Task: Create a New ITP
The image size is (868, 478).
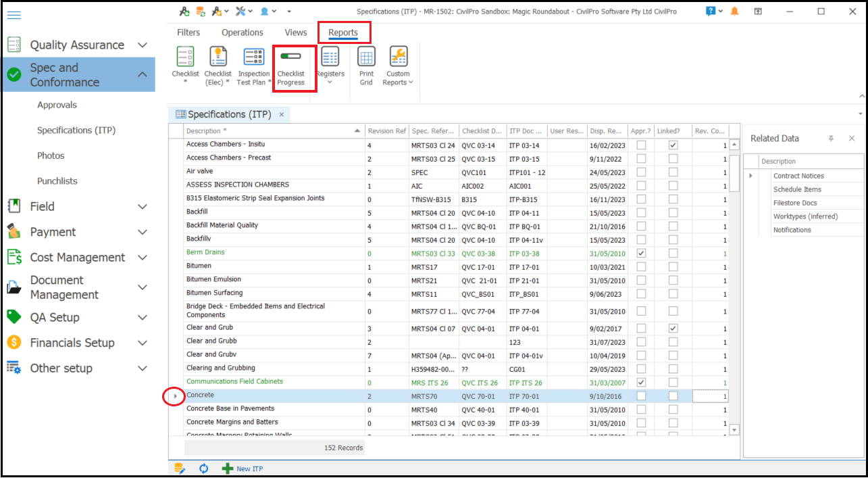Action: tap(242, 468)
